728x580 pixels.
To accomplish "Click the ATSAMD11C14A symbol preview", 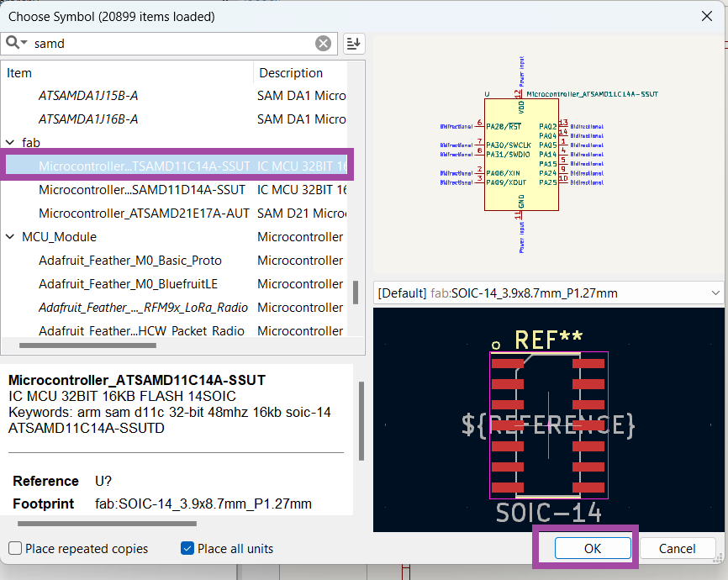I will [521, 154].
